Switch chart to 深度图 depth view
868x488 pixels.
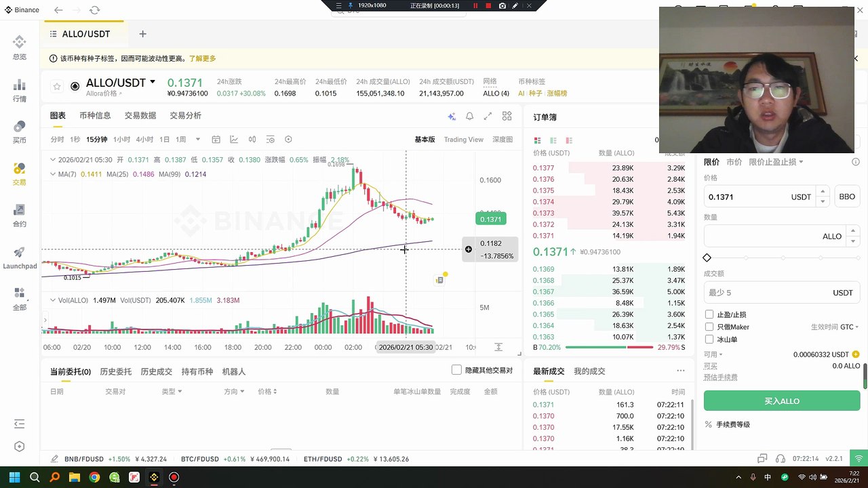502,140
